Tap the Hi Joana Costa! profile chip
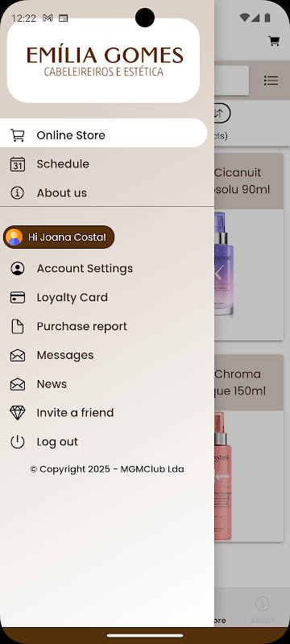 click(x=59, y=237)
